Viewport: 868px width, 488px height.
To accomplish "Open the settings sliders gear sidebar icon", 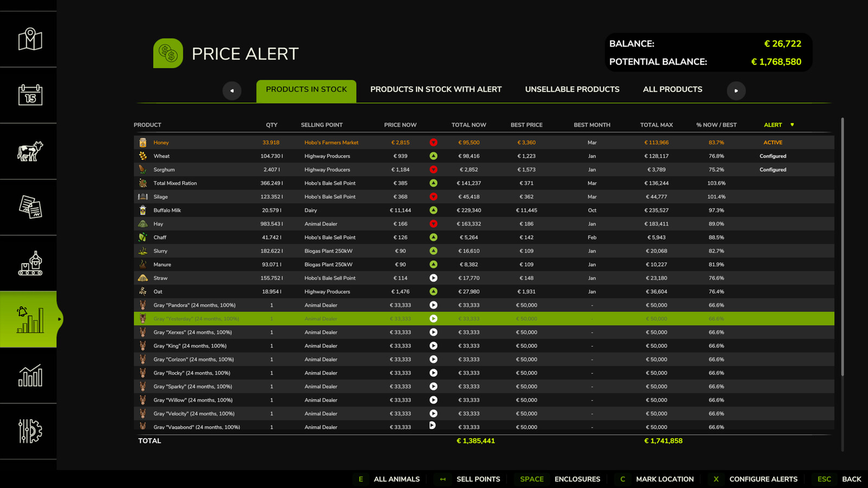I will [x=30, y=431].
